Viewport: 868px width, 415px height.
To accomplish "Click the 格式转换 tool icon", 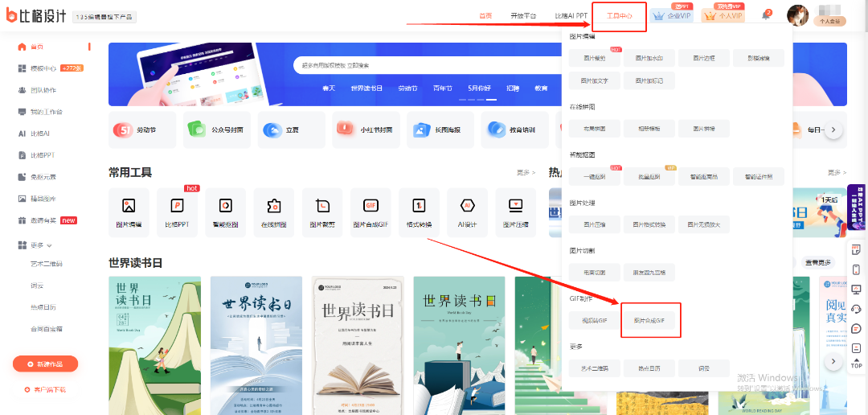I will pos(419,206).
